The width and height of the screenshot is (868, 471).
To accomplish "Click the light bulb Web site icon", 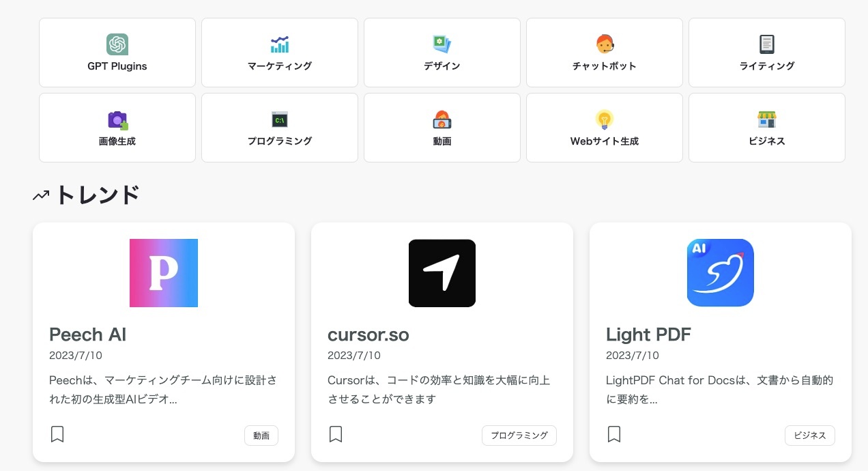I will tap(605, 119).
